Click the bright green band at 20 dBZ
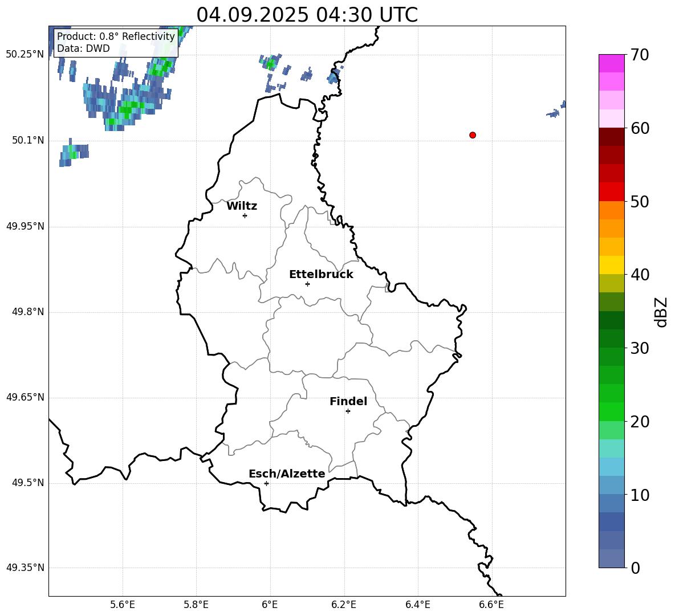Image resolution: width=675 pixels, height=616 pixels. 611,412
